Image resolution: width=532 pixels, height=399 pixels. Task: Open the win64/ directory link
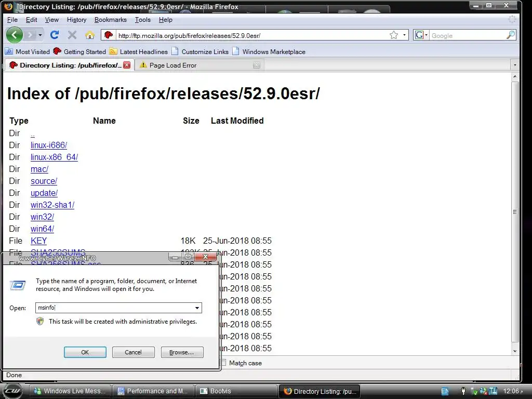[x=42, y=229]
